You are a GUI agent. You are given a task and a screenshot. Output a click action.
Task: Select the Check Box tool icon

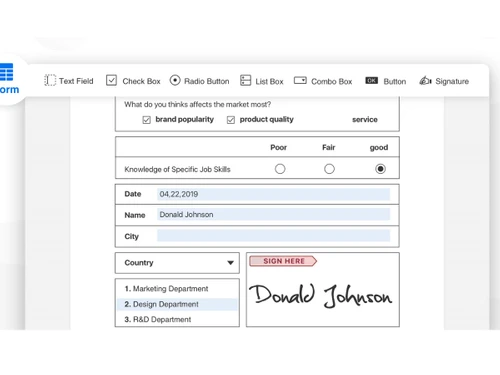click(111, 80)
